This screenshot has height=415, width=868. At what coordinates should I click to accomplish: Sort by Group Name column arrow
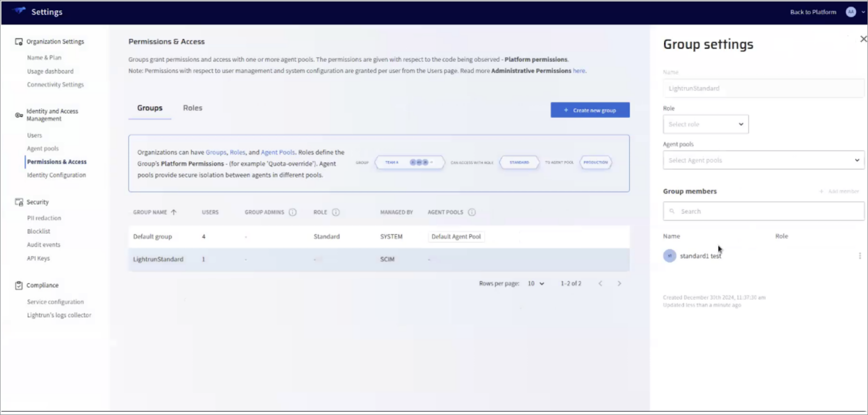[174, 212]
